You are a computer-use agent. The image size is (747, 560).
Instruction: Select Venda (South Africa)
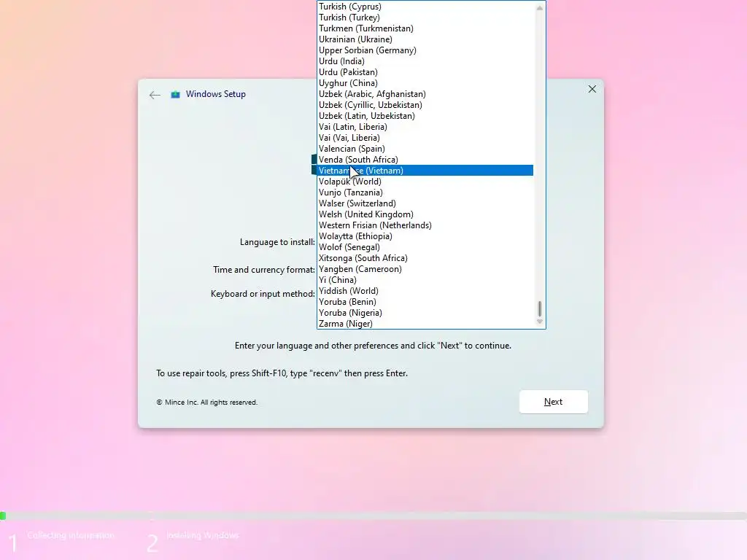pos(425,160)
